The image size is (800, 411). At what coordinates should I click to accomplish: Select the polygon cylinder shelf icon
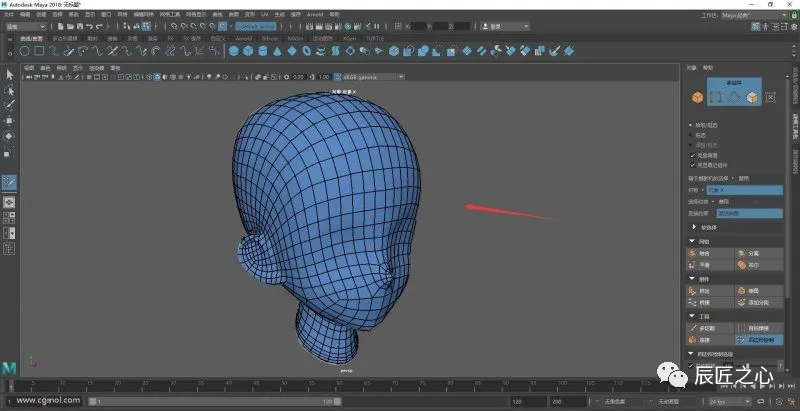[x=262, y=50]
